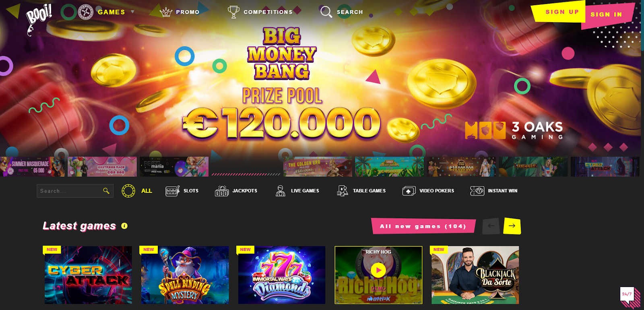Click the yellow next arrow button
Image resolution: width=644 pixels, height=310 pixels.
point(512,226)
